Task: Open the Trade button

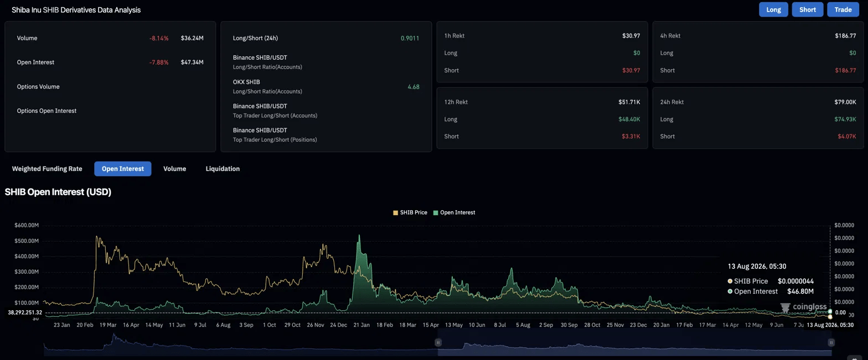Action: (x=843, y=9)
